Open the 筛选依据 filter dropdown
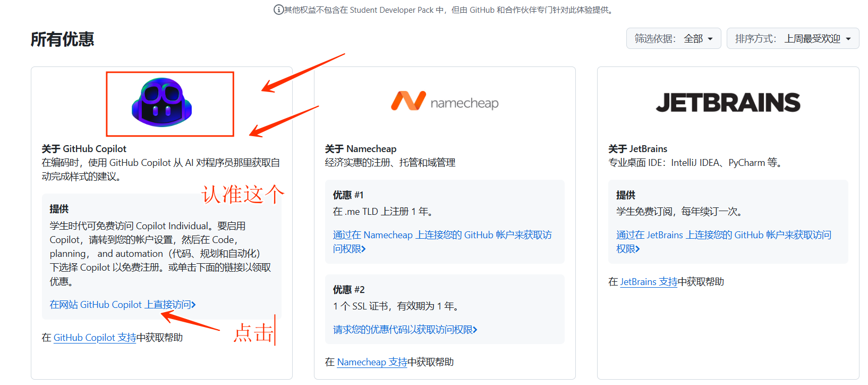 tap(673, 39)
